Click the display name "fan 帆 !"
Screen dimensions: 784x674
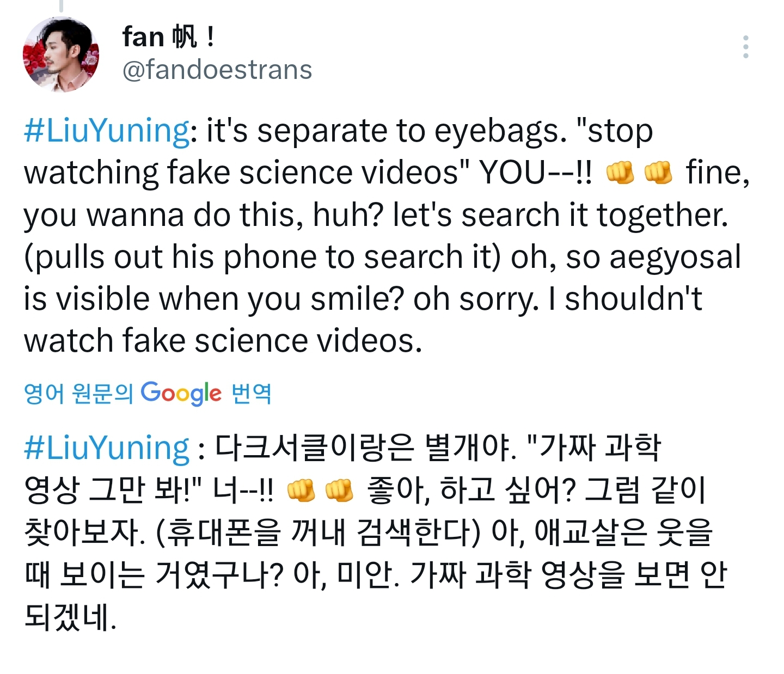tap(168, 37)
